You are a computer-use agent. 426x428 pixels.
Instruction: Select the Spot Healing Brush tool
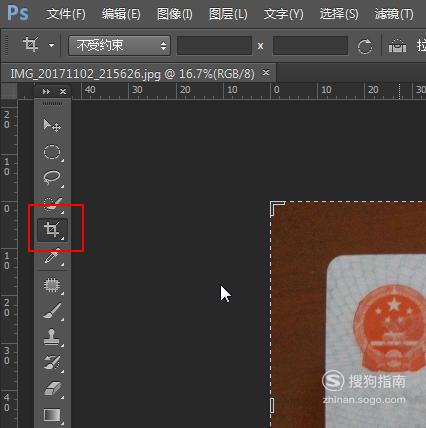click(52, 285)
